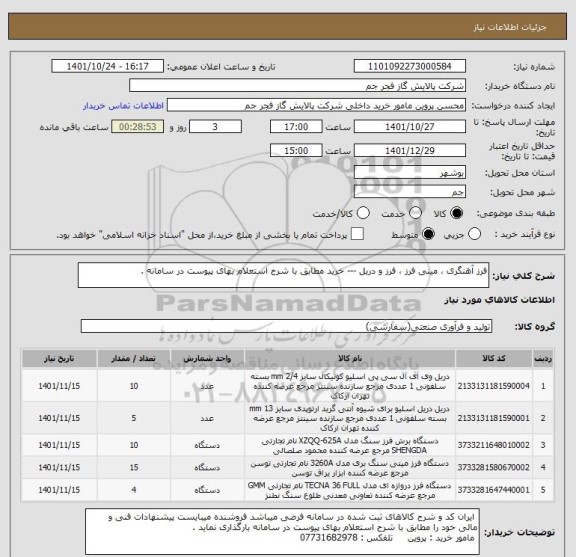Open the اطلاعات تماس خریدار link
This screenshot has width=576, height=557.
(x=123, y=106)
